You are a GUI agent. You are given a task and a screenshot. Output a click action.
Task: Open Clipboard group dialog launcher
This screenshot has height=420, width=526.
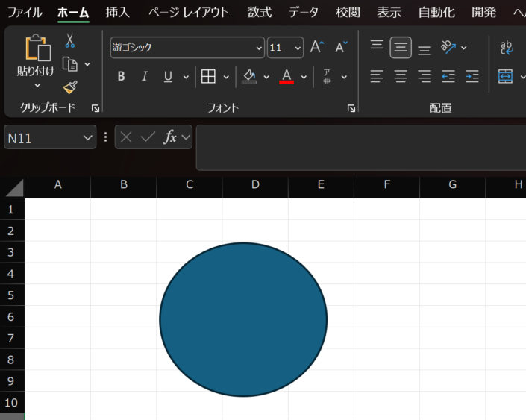[x=96, y=108]
